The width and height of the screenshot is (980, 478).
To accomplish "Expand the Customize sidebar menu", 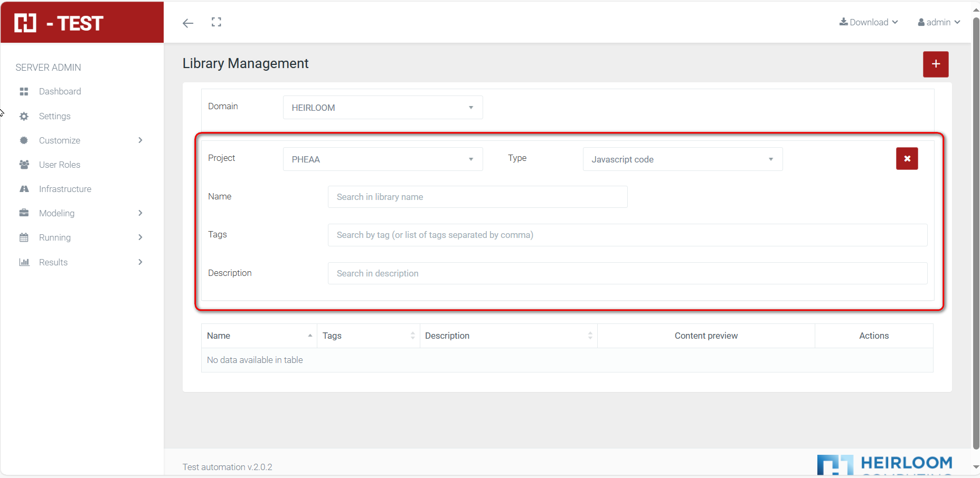I will pyautogui.click(x=79, y=140).
